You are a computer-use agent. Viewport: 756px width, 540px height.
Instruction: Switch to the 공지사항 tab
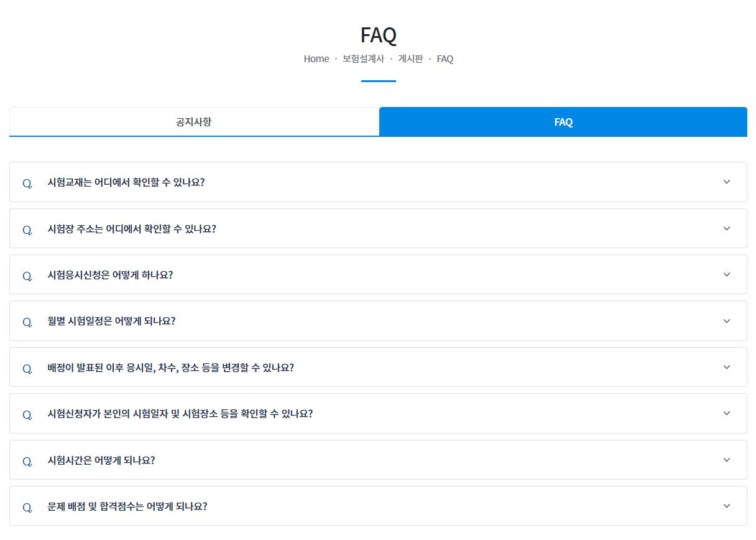194,122
